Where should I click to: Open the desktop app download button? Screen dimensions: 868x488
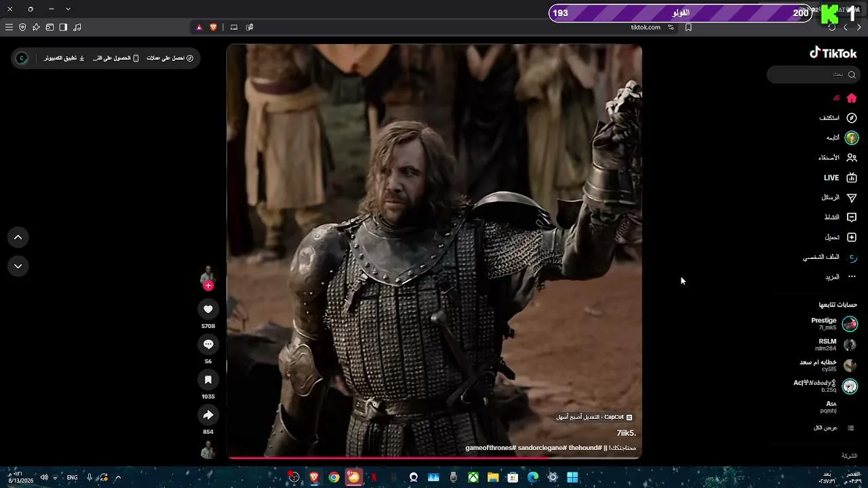pos(64,58)
